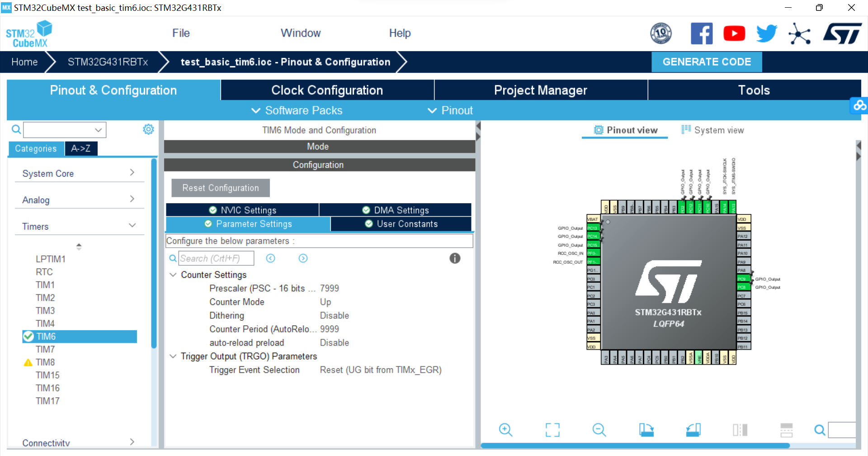The width and height of the screenshot is (868, 456).
Task: Click the TIM6 enabled checkmark
Action: coord(28,336)
